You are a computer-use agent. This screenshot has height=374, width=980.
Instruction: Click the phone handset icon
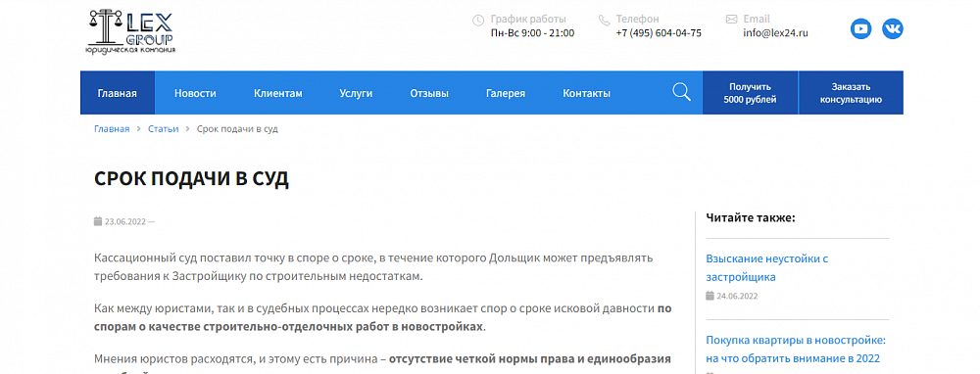click(604, 20)
